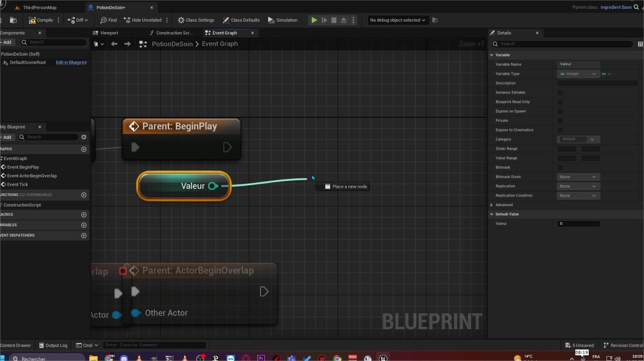Click the Valeur default value field
This screenshot has height=361, width=644.
coord(578,224)
